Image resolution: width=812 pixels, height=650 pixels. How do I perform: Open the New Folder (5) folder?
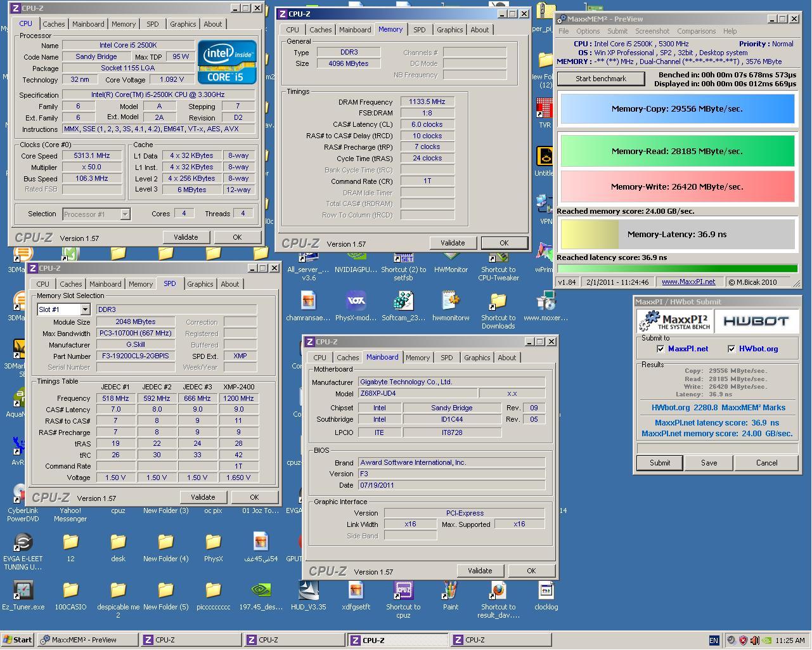(x=165, y=595)
